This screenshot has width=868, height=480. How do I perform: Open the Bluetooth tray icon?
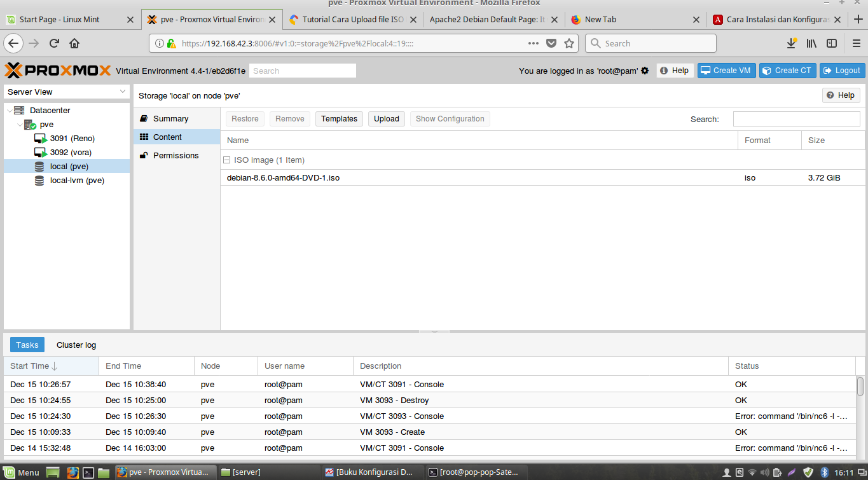coord(824,472)
